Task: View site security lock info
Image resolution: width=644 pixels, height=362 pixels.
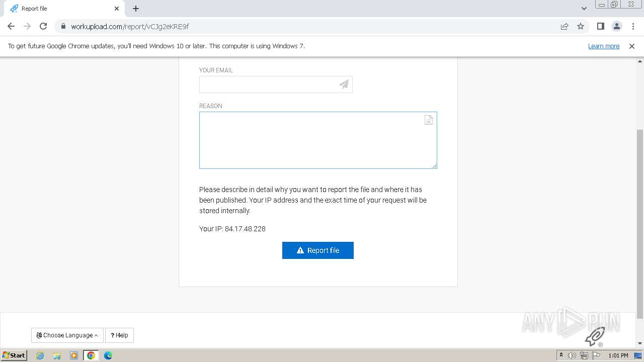Action: (x=63, y=26)
